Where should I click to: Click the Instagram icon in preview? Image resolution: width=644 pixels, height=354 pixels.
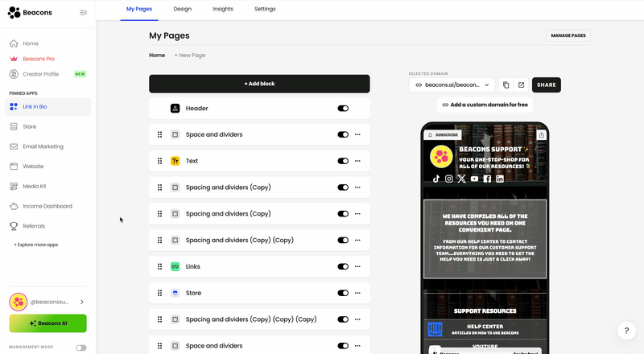click(449, 179)
